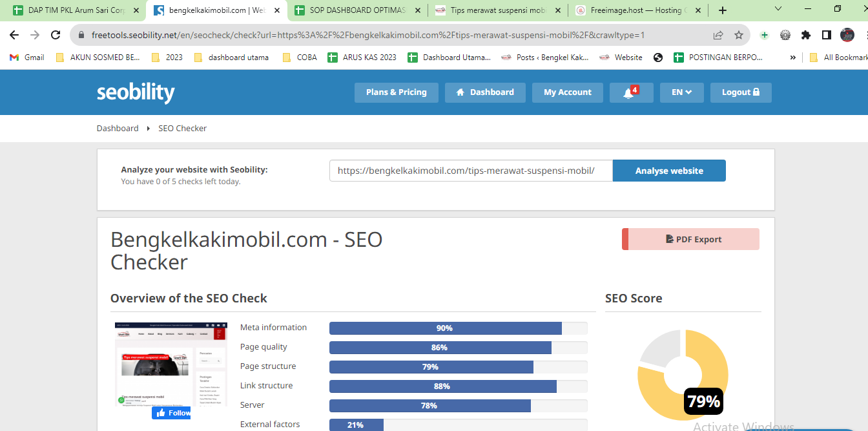Open the Chrome profile avatar
The image size is (868, 431).
[x=847, y=35]
